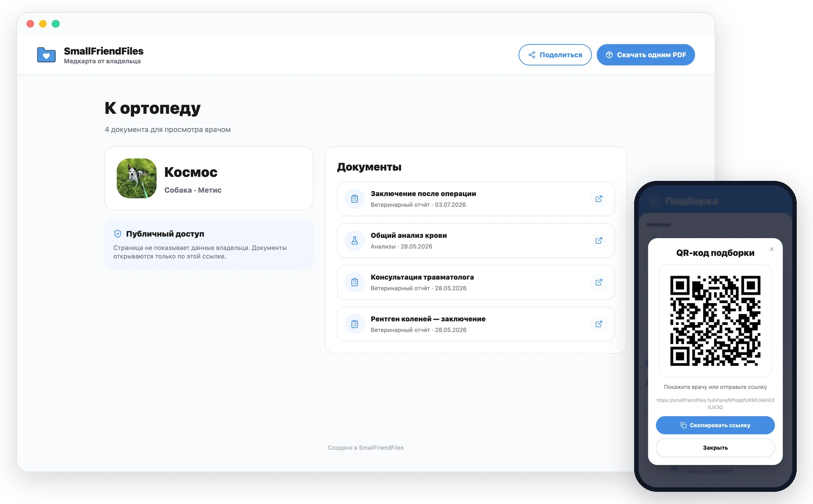Click the yellow macOS minimize window button
Screen dimensions: 813x504
tap(43, 24)
